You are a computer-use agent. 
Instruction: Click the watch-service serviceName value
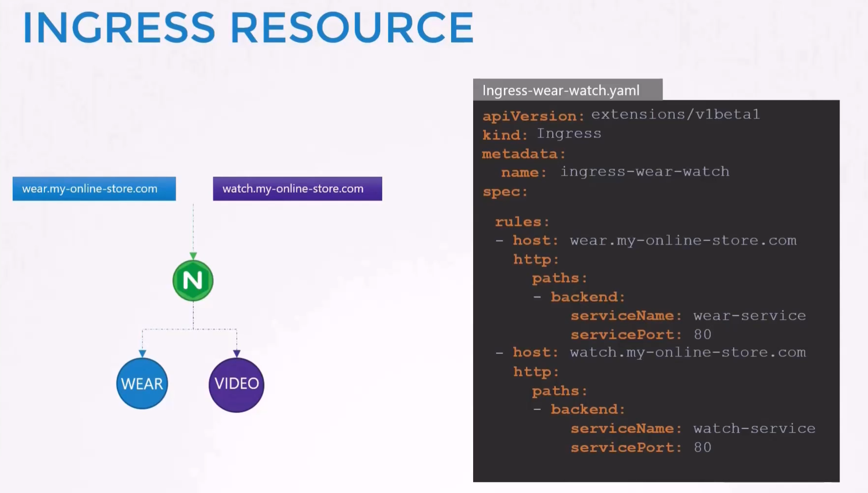coord(754,428)
